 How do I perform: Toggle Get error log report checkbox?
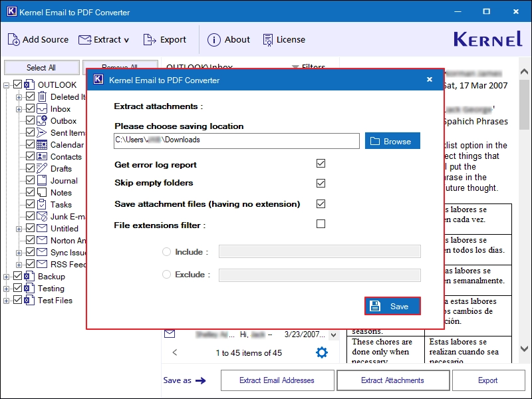point(321,164)
